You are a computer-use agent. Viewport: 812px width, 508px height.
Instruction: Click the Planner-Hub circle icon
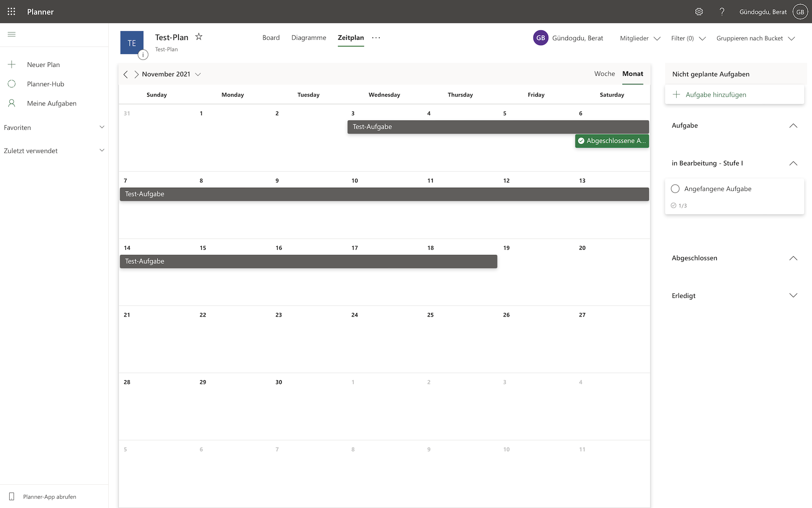point(12,84)
